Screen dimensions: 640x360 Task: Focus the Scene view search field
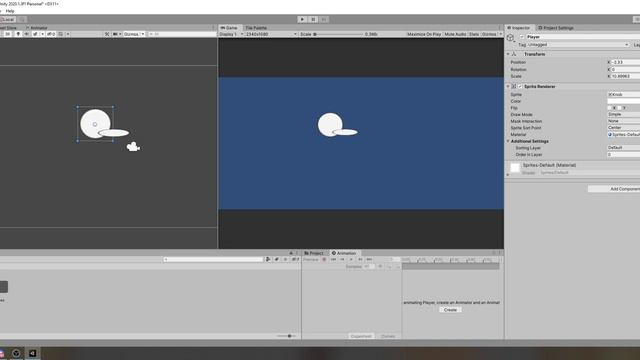pyautogui.click(x=182, y=34)
